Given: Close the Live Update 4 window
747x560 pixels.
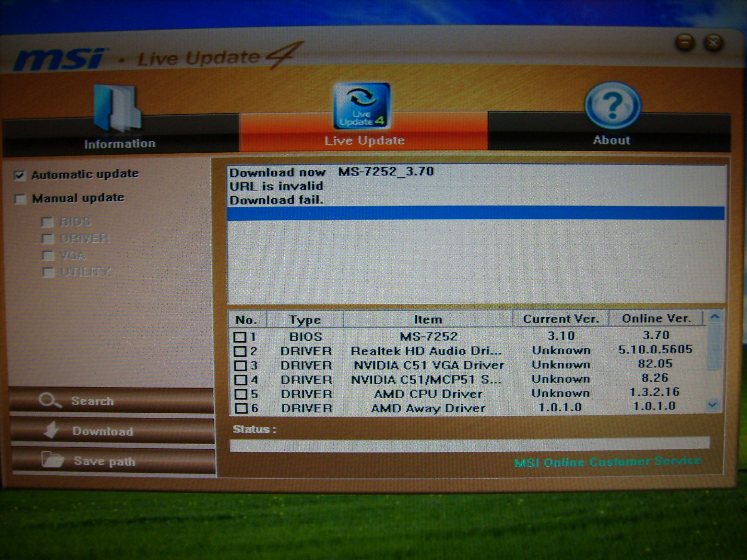Looking at the screenshot, I should [x=713, y=42].
